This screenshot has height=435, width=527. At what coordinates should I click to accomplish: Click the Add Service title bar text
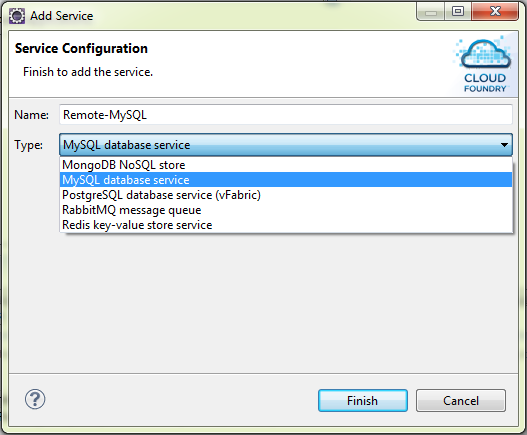pos(62,16)
